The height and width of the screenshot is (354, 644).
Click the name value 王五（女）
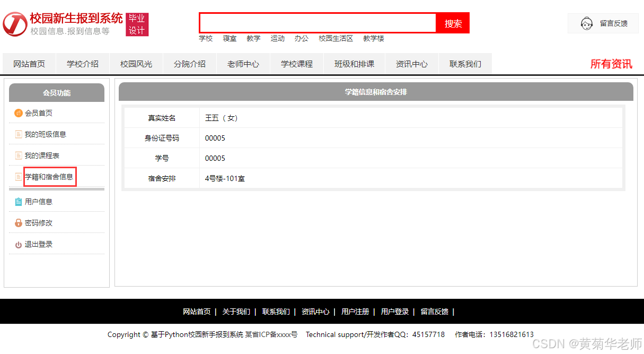click(x=222, y=118)
